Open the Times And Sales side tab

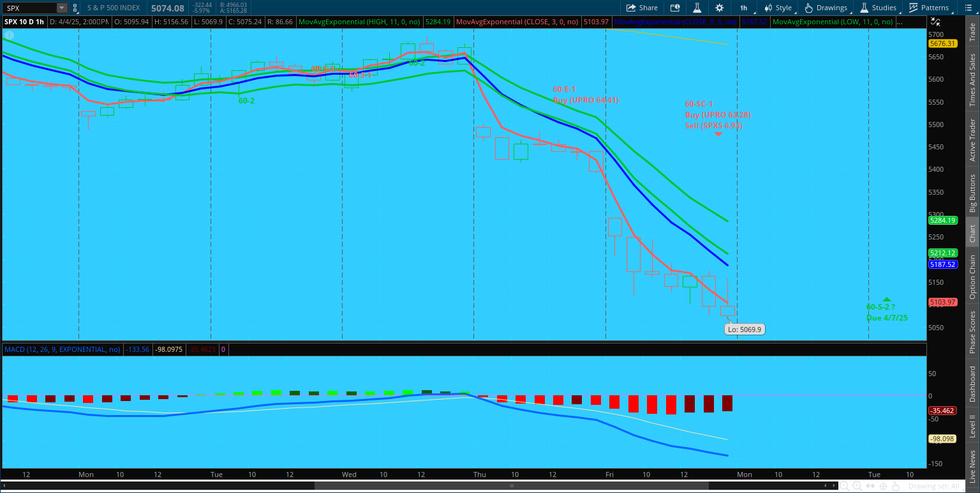tap(972, 80)
